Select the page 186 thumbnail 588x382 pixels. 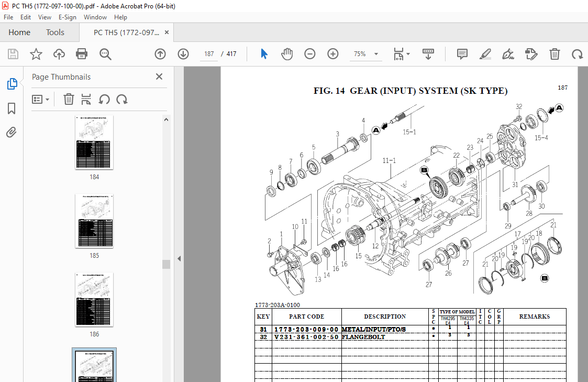click(x=94, y=300)
